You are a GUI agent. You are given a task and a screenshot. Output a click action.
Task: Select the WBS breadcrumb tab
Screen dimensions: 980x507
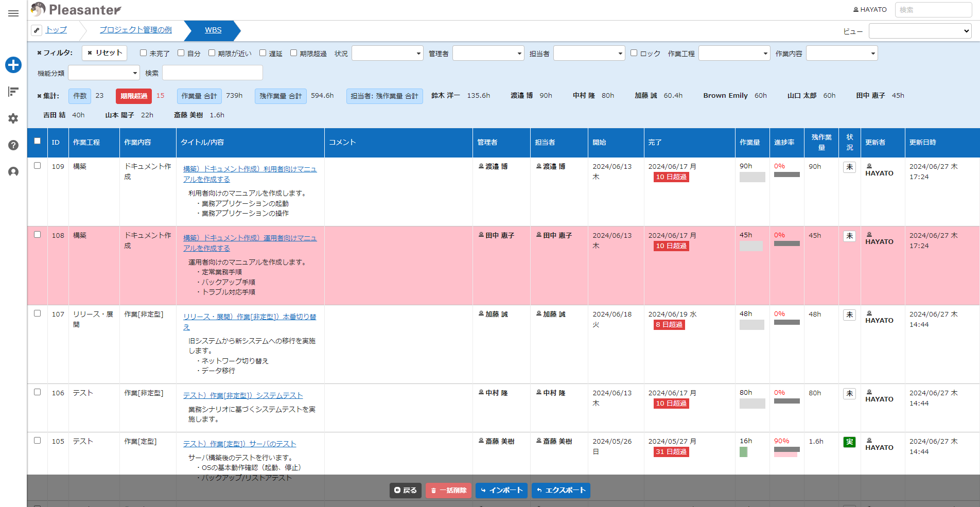[213, 30]
